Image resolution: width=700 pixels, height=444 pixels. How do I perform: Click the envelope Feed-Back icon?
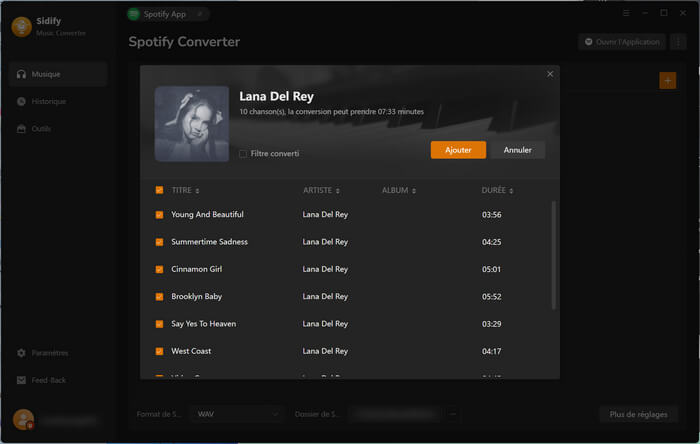click(x=21, y=380)
